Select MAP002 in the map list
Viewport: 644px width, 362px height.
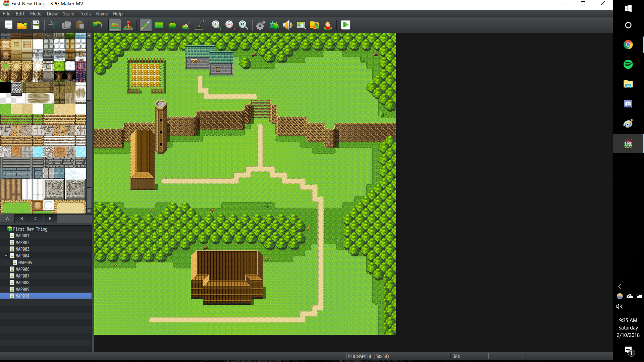click(22, 242)
